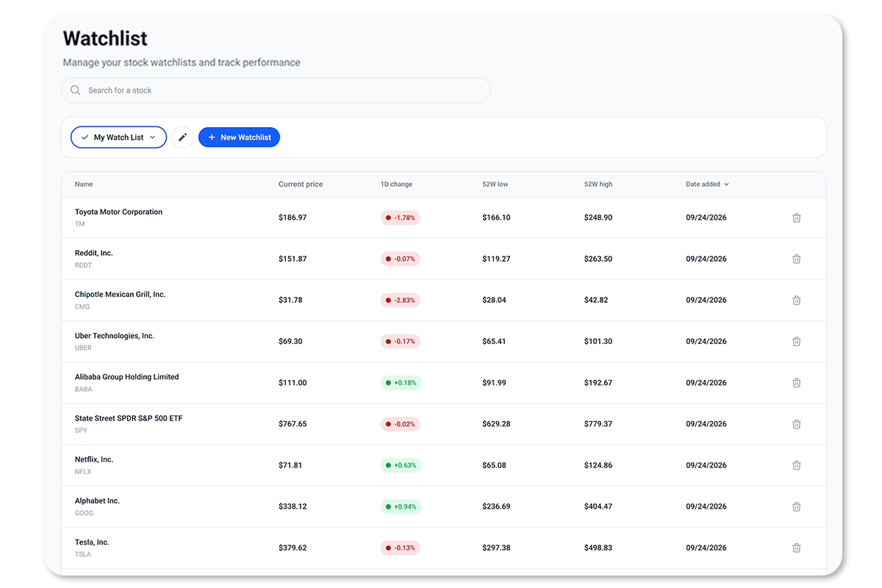Click the BABA ticker symbol
The height and width of the screenshot is (588, 882).
coord(83,390)
